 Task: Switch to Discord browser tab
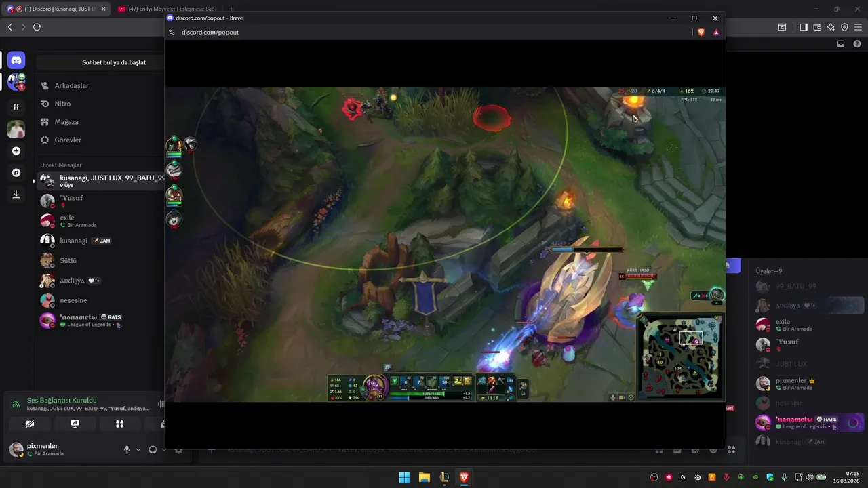coord(56,9)
